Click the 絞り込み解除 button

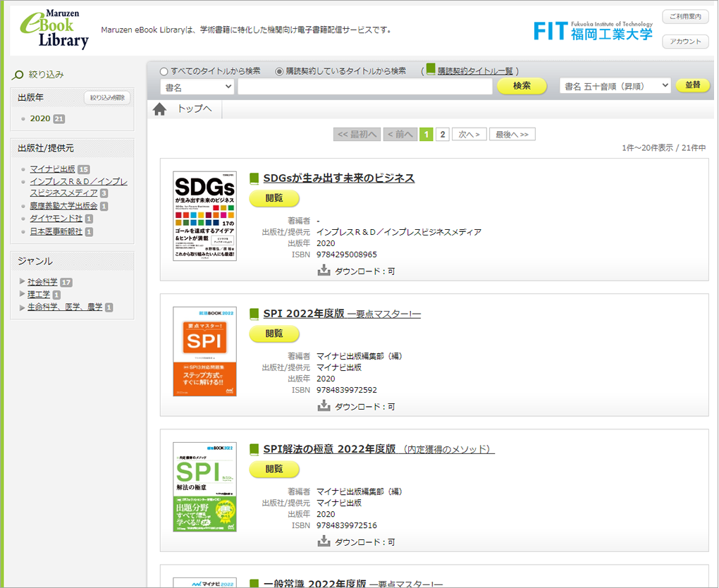click(107, 98)
